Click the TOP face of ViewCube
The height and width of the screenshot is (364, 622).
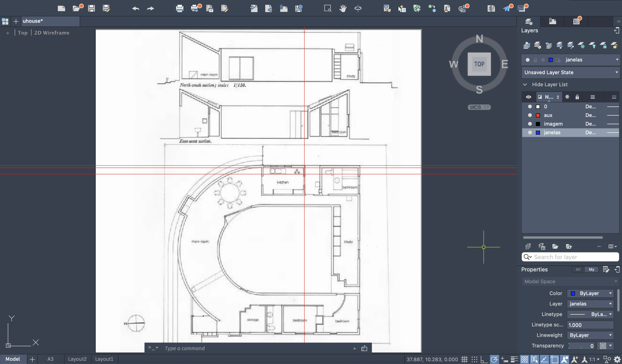click(479, 64)
